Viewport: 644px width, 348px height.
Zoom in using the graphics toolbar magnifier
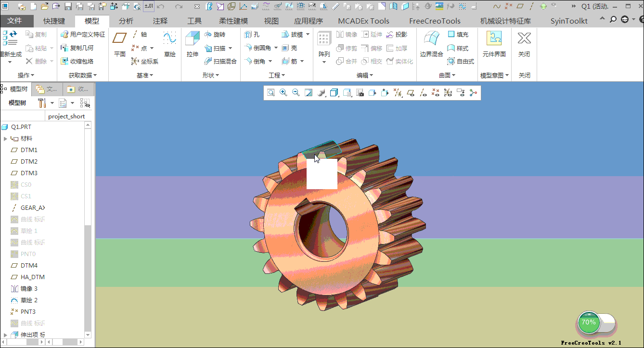(283, 93)
